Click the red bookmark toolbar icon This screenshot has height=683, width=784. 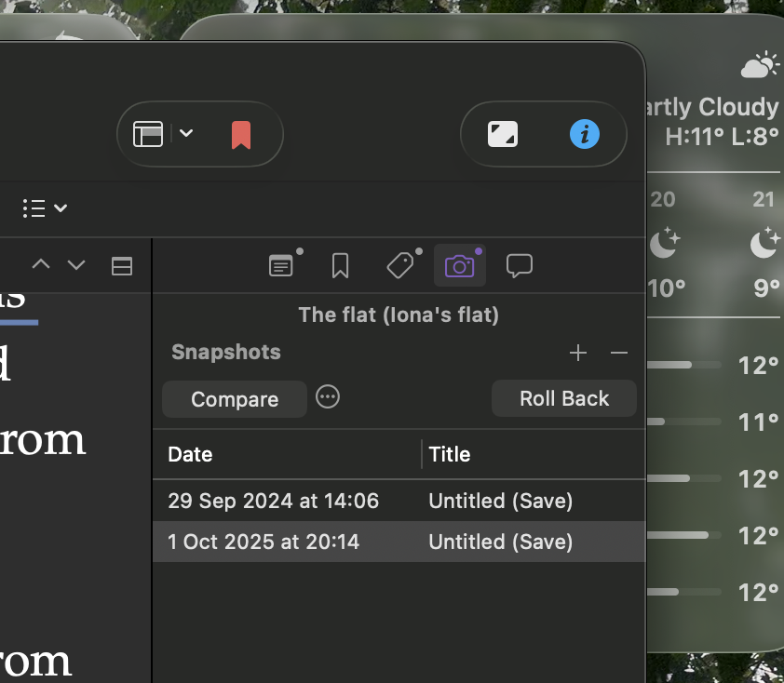[x=241, y=134]
